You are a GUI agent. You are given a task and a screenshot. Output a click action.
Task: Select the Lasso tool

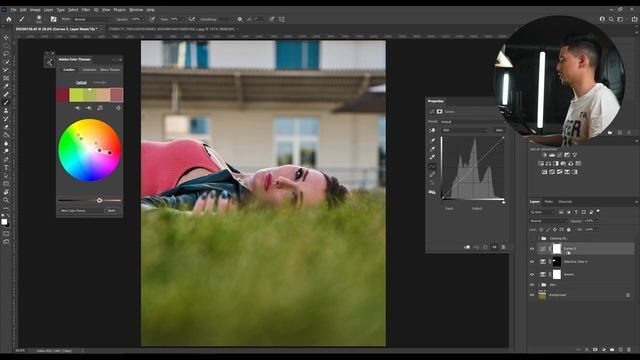click(x=6, y=54)
